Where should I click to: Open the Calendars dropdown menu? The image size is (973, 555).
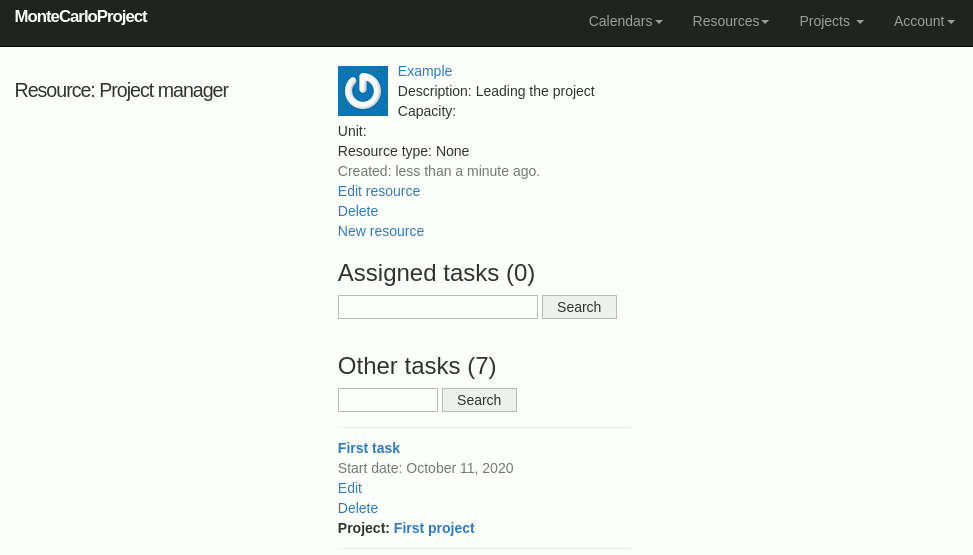click(x=625, y=21)
